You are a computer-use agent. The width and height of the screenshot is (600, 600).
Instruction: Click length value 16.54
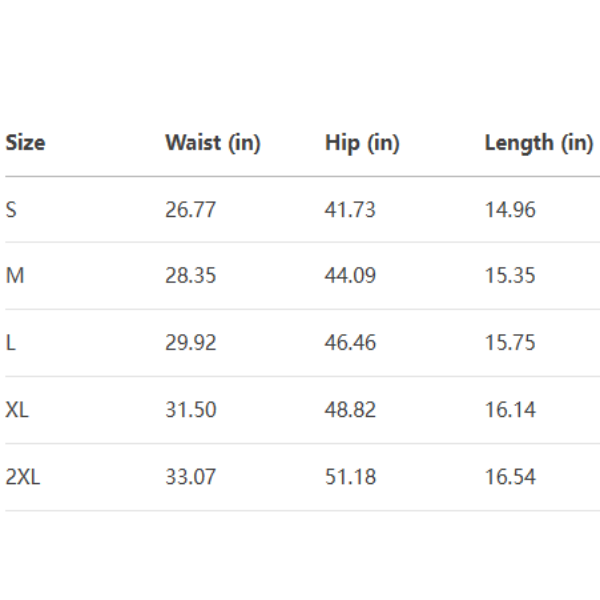[510, 477]
